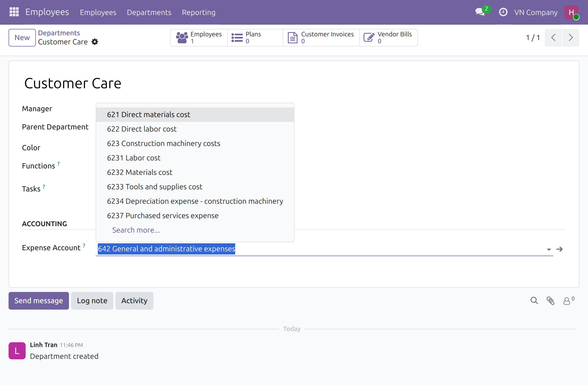This screenshot has width=588, height=385.
Task: Click the paperclip attachments icon
Action: [x=550, y=301]
